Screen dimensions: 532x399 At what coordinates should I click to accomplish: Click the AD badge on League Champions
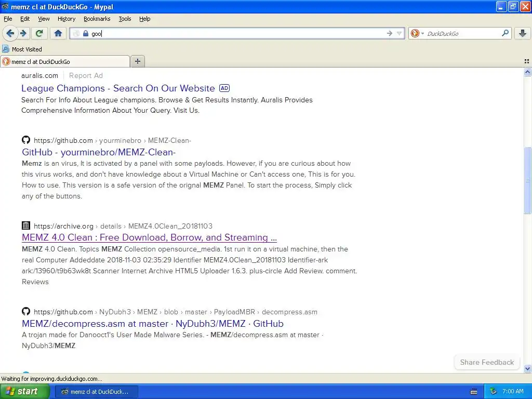224,88
